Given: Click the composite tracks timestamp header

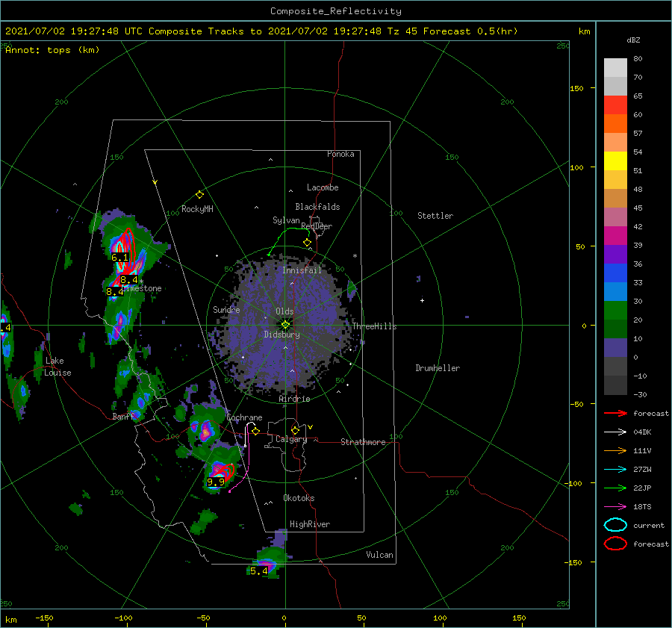Looking at the screenshot, I should point(261,31).
